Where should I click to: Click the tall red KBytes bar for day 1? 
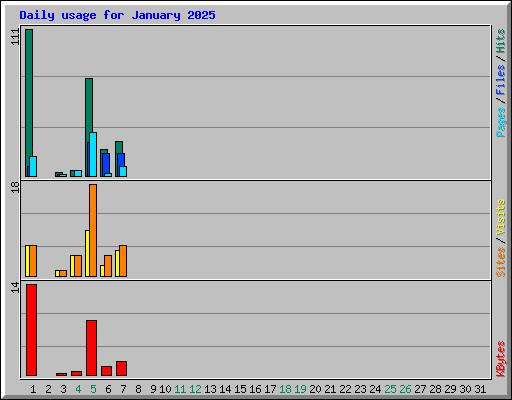click(x=31, y=330)
